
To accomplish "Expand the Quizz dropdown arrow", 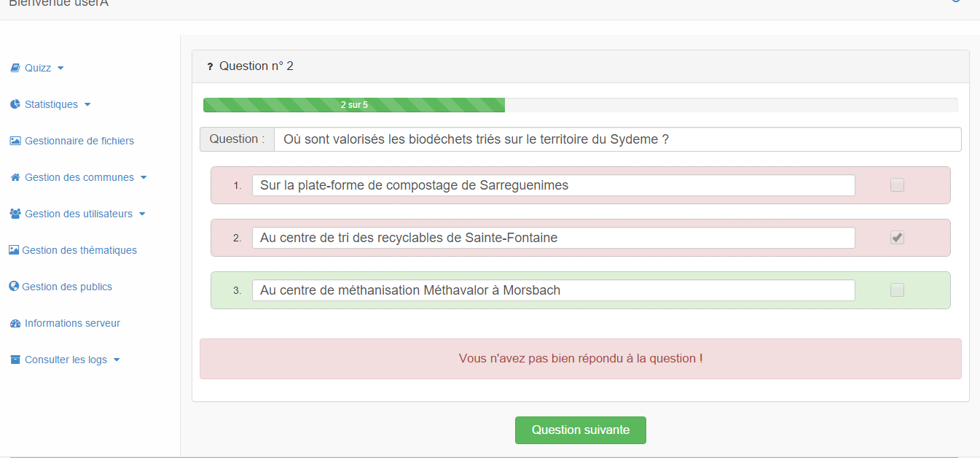I will (x=60, y=69).
